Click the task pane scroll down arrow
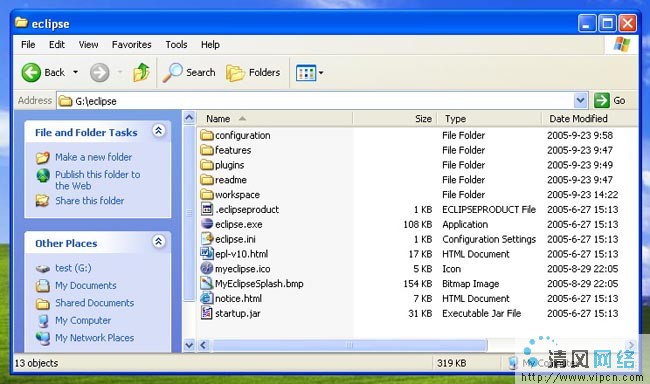The width and height of the screenshot is (650, 384). point(189,345)
